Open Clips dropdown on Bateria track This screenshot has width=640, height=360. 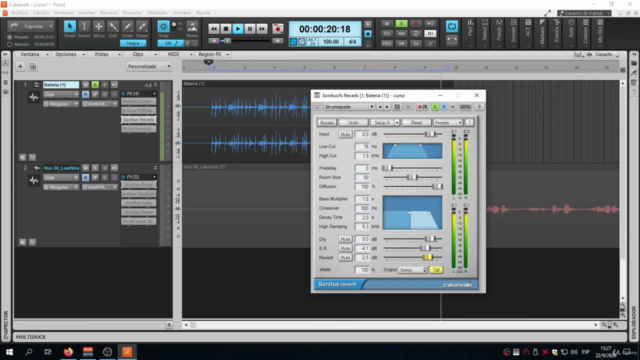[61, 95]
